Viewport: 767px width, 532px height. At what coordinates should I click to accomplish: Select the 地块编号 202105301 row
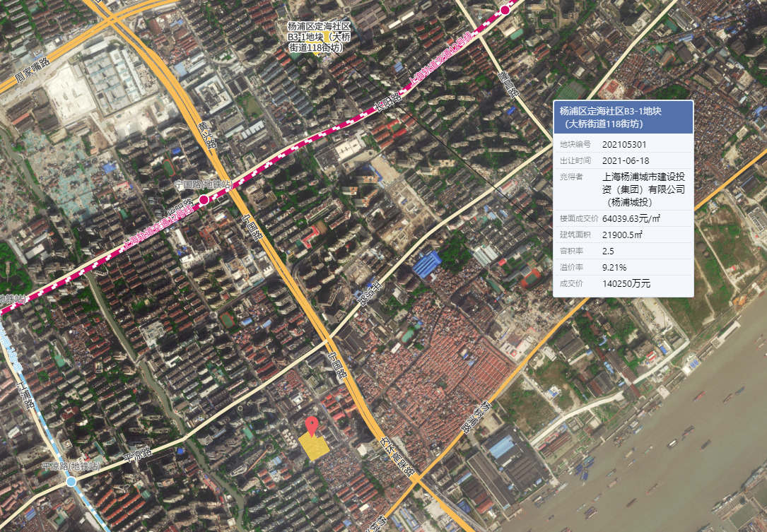(x=623, y=144)
